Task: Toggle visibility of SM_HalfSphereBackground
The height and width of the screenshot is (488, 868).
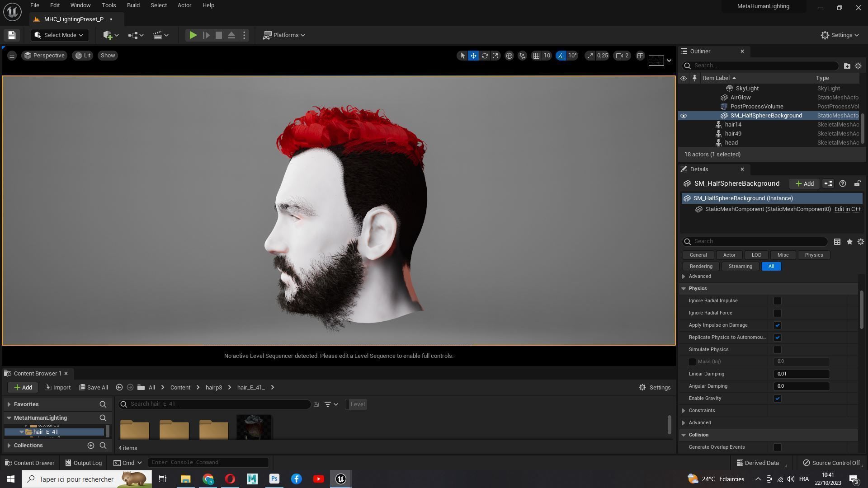Action: click(684, 116)
